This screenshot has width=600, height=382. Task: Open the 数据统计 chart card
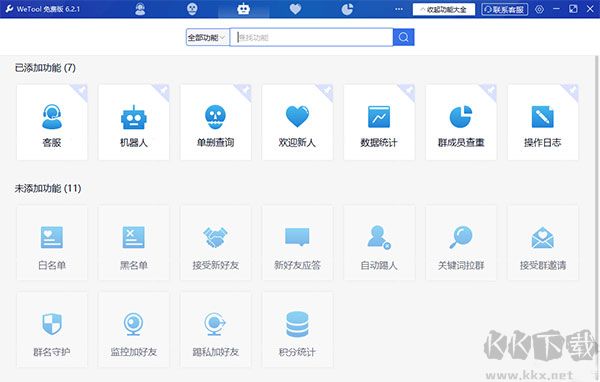(379, 122)
